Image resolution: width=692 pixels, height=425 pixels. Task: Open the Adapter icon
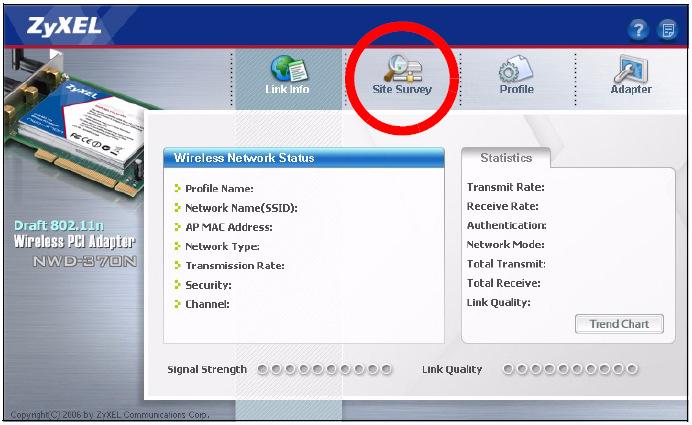click(631, 68)
